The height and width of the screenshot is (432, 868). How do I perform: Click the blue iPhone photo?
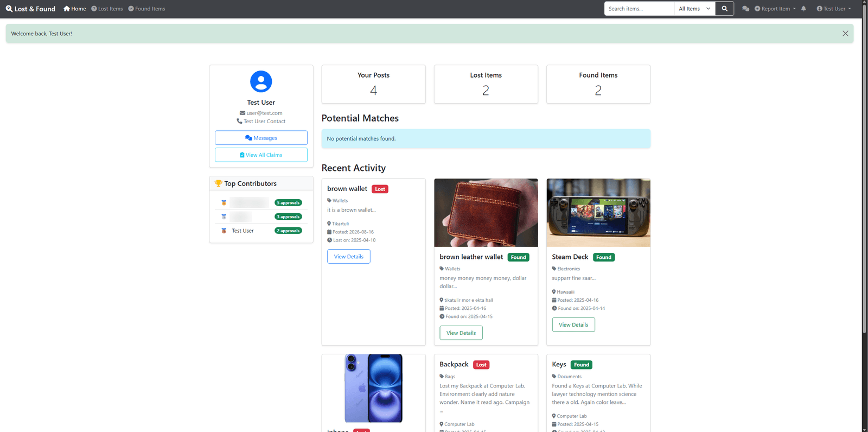coord(374,389)
